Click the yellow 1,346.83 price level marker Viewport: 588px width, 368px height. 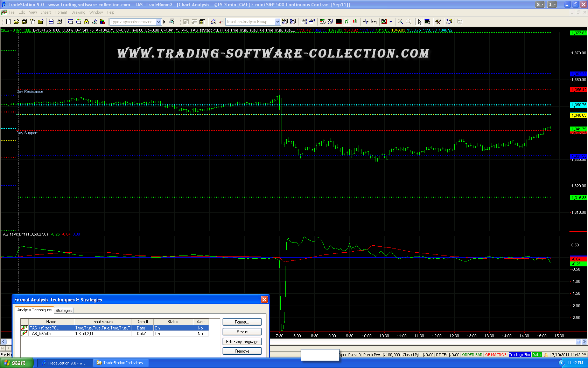[x=579, y=115]
